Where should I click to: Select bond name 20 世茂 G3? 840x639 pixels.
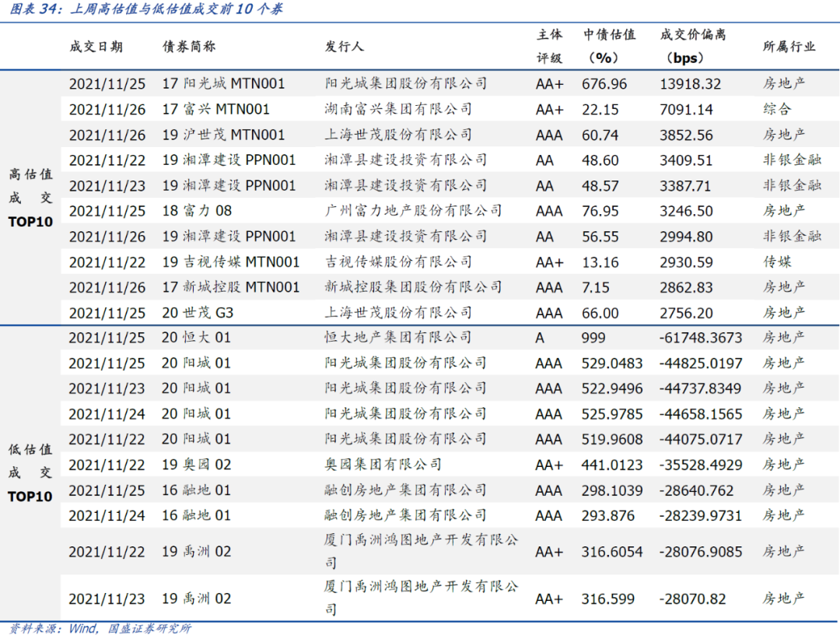point(198,313)
